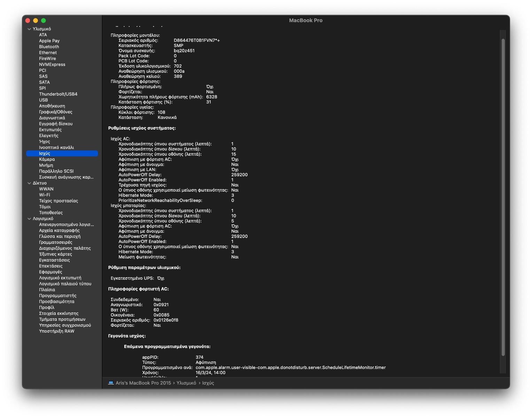This screenshot has height=418, width=532.
Task: Select Προσβασιμότητα in the sidebar
Action: 56,301
